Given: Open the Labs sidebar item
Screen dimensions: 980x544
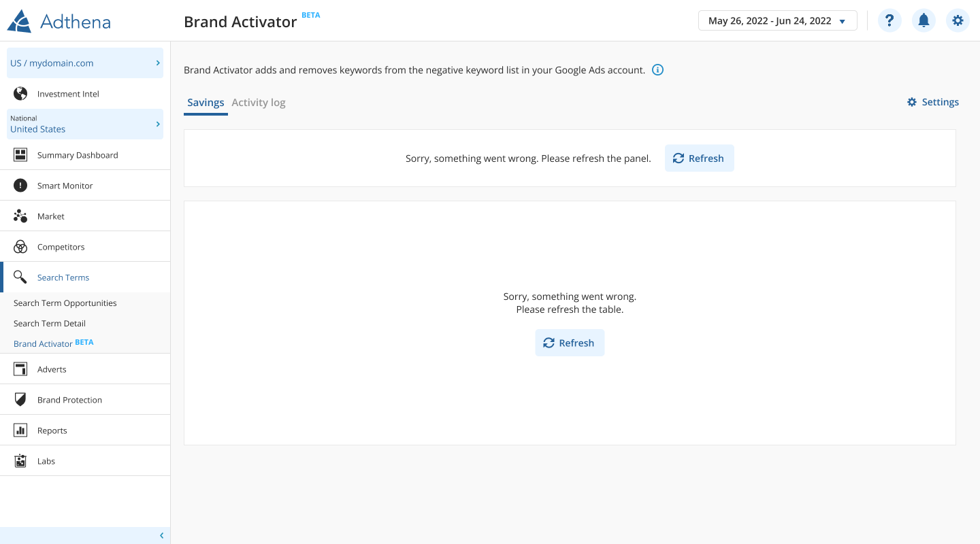Looking at the screenshot, I should (x=46, y=461).
